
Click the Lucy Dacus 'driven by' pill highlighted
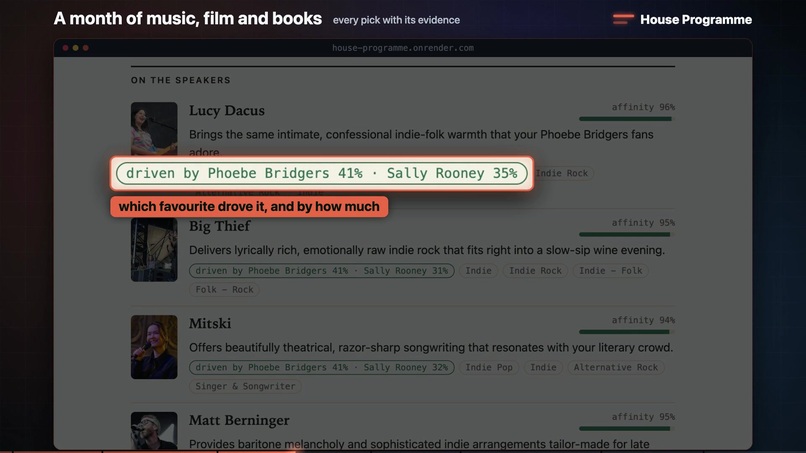pyautogui.click(x=322, y=173)
